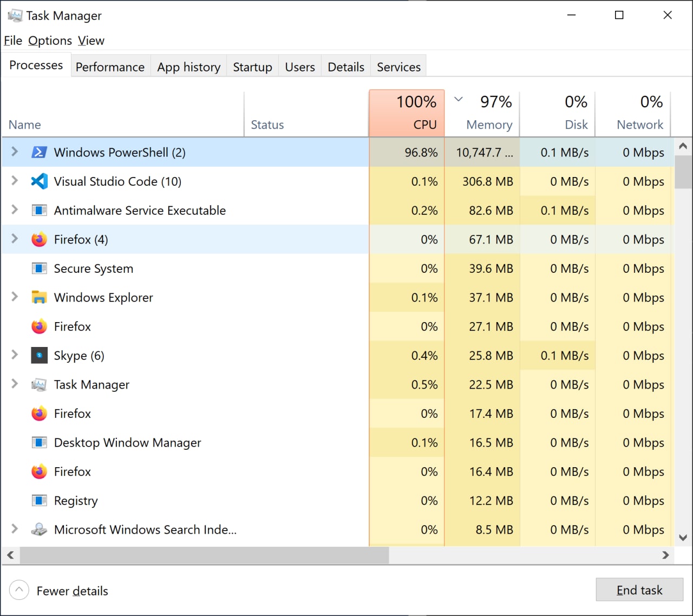Expand the Firefox (4) process group
Viewport: 693px width, 616px height.
(x=15, y=239)
